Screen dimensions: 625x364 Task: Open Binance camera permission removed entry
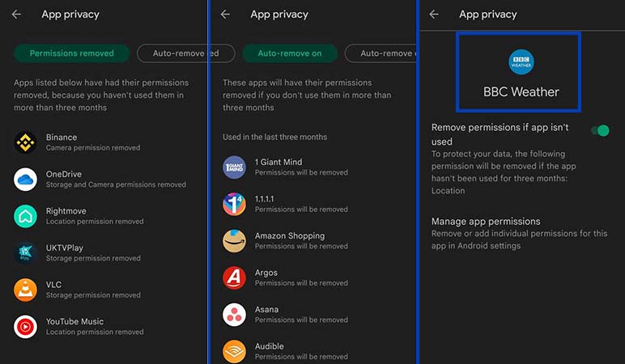104,142
